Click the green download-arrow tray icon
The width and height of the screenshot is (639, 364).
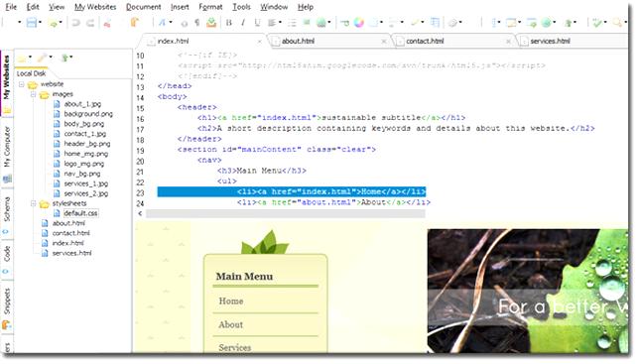pyautogui.click(x=211, y=23)
